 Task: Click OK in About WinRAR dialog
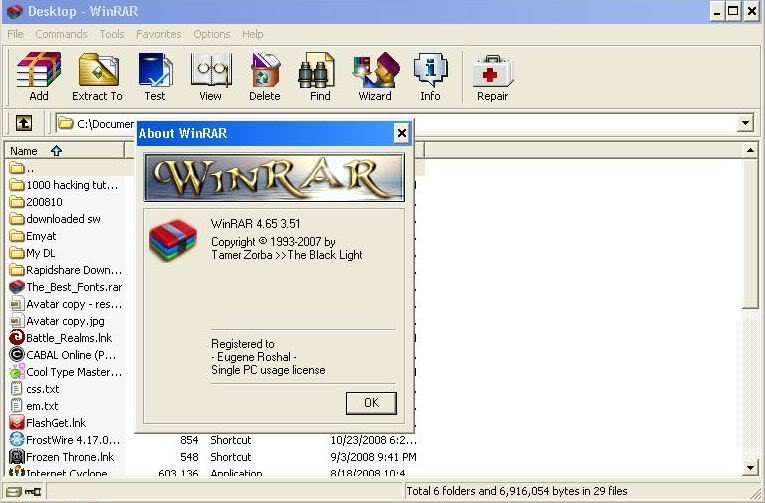371,403
